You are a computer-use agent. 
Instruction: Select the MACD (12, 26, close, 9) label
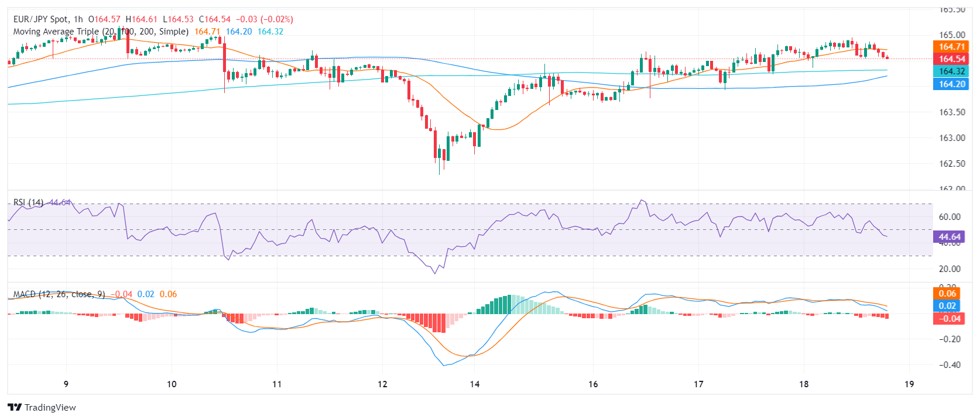[x=59, y=294]
